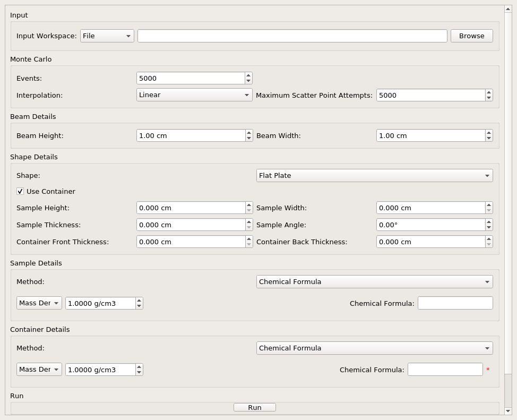Click the Beam Height field

191,135
